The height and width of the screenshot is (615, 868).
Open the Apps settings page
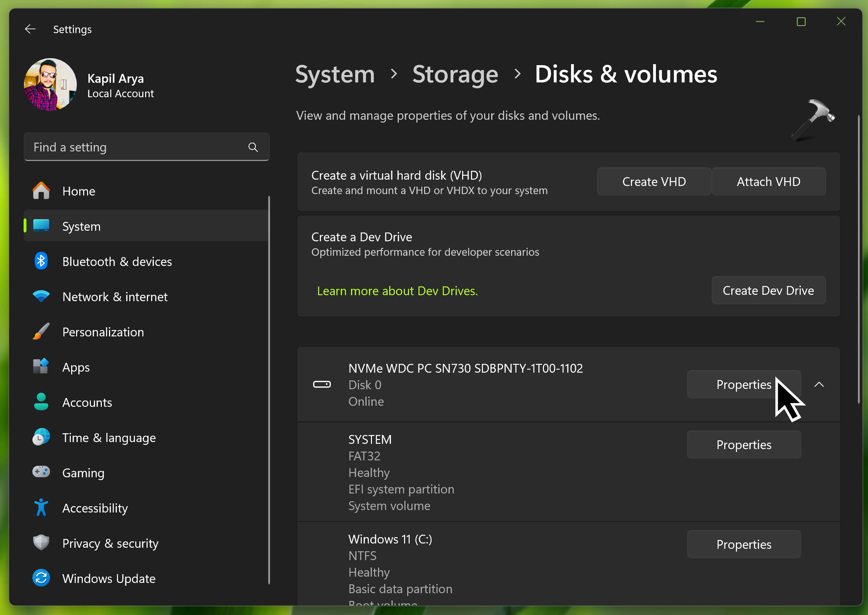pyautogui.click(x=76, y=367)
